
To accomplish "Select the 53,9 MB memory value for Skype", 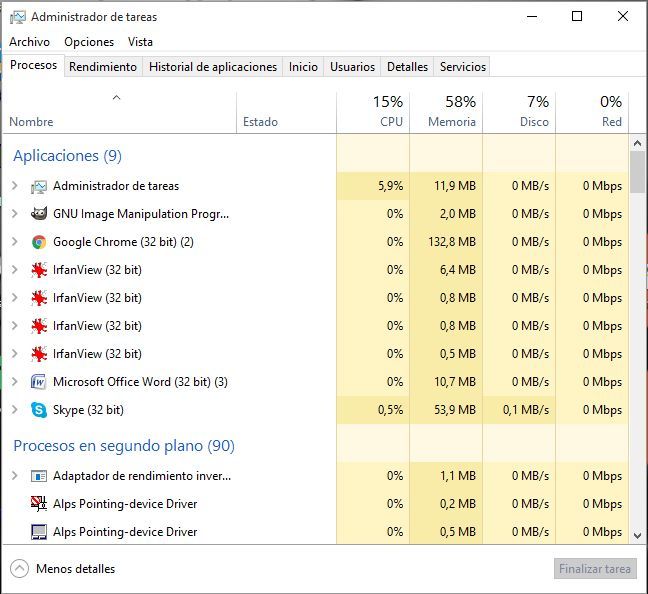I will [x=446, y=410].
